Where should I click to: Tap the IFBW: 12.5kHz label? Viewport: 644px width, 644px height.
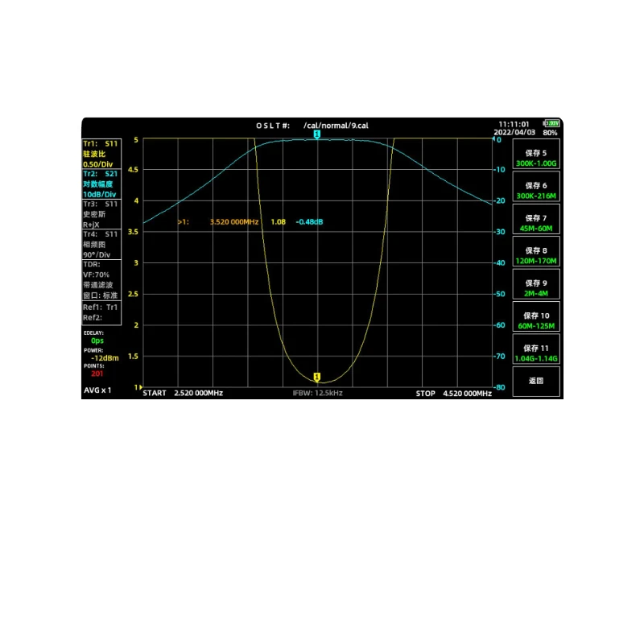click(317, 393)
